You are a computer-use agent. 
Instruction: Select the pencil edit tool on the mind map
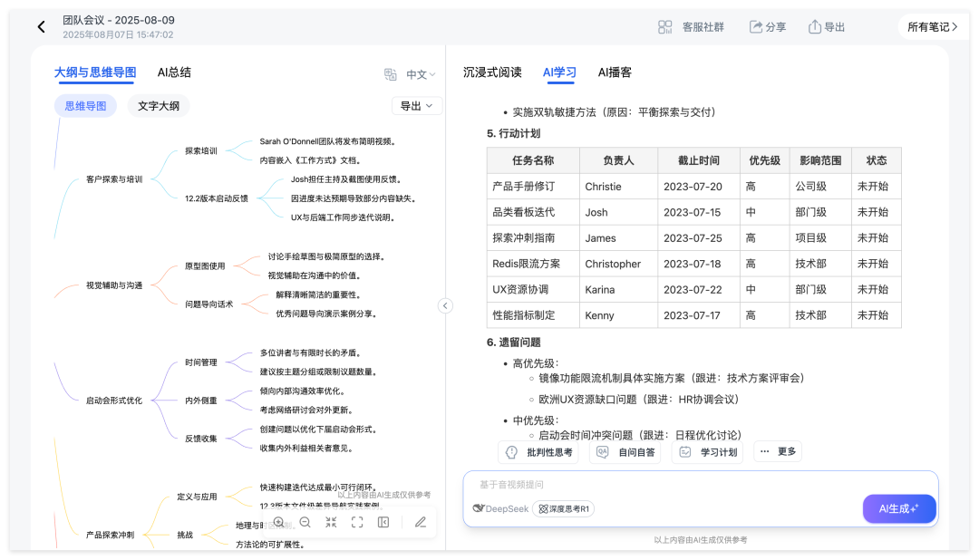419,522
